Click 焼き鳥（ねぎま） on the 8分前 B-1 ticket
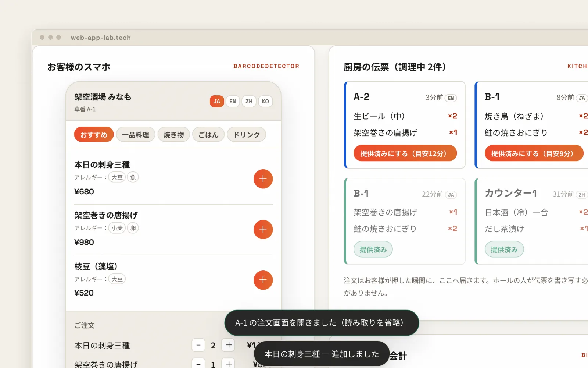 pos(514,116)
